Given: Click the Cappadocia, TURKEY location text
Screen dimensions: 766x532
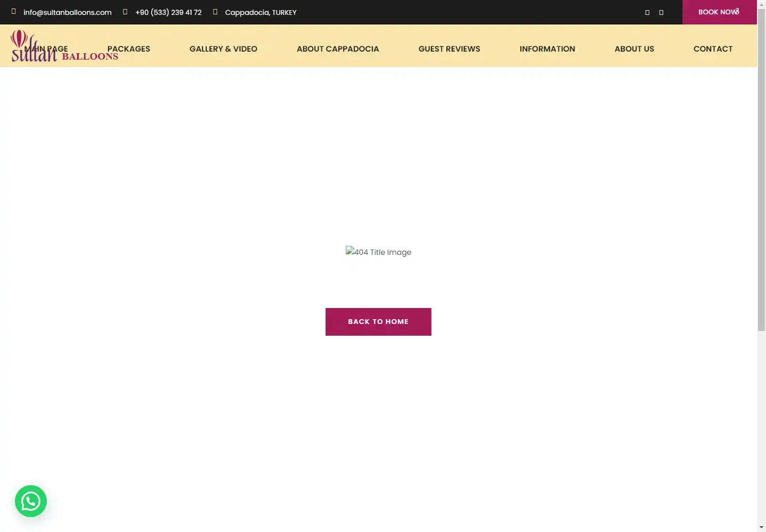Looking at the screenshot, I should pyautogui.click(x=261, y=12).
